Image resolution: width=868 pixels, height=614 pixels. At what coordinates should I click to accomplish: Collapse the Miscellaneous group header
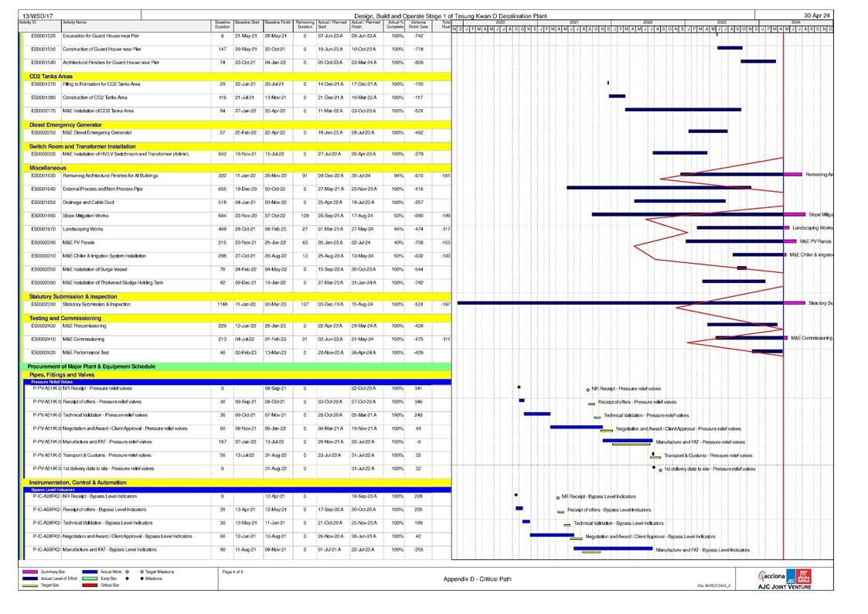coord(48,166)
